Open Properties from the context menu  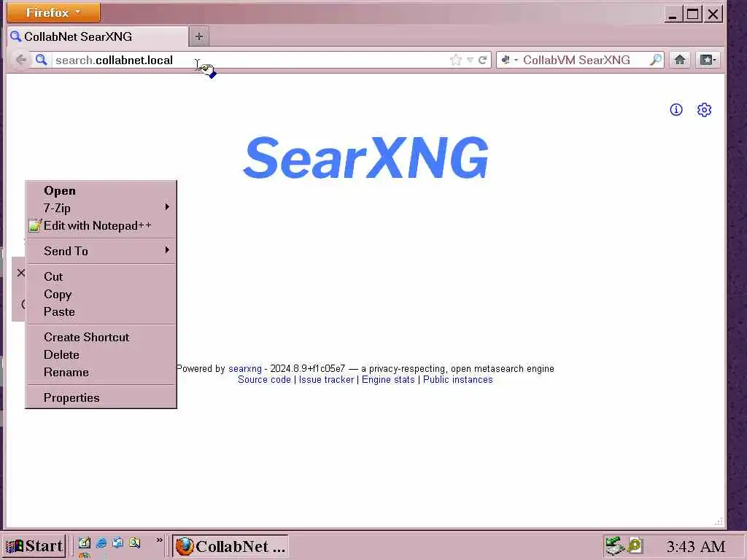[x=101, y=397]
